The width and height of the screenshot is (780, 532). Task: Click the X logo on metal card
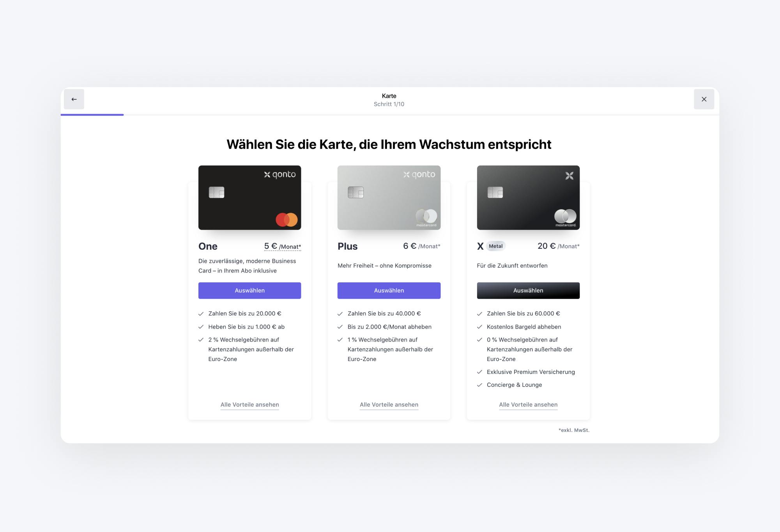coord(570,176)
